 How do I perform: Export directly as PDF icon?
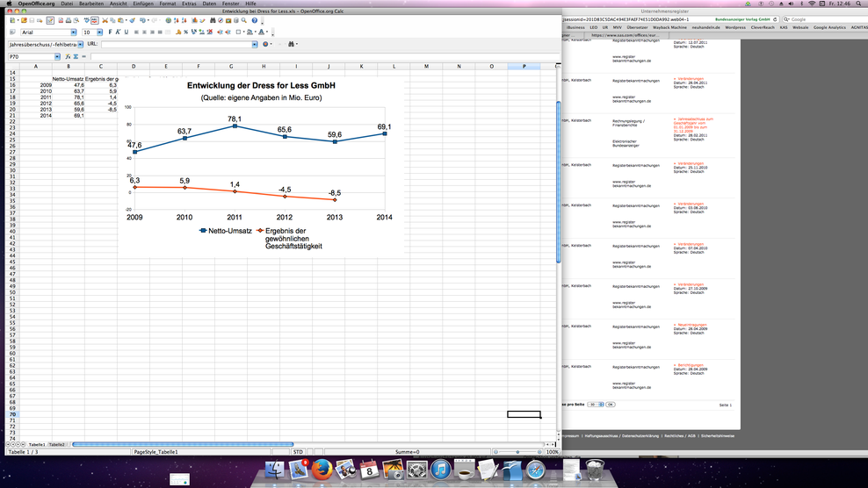coord(61,20)
